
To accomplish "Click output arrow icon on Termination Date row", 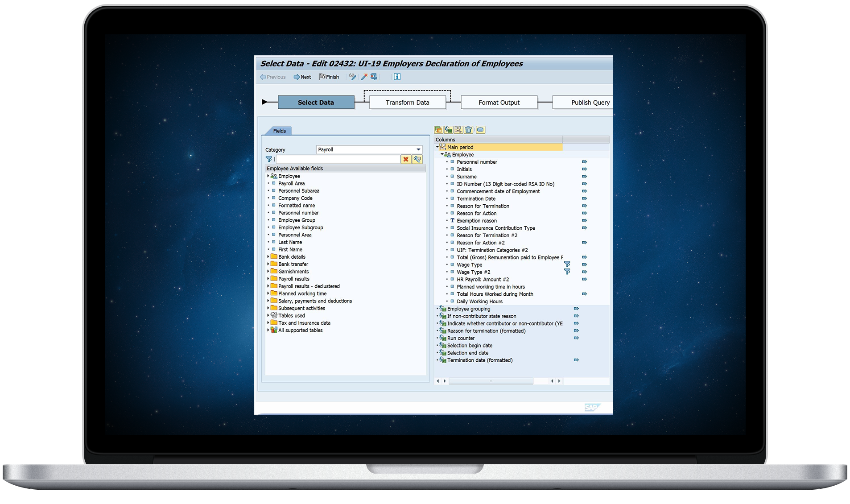I will (584, 198).
